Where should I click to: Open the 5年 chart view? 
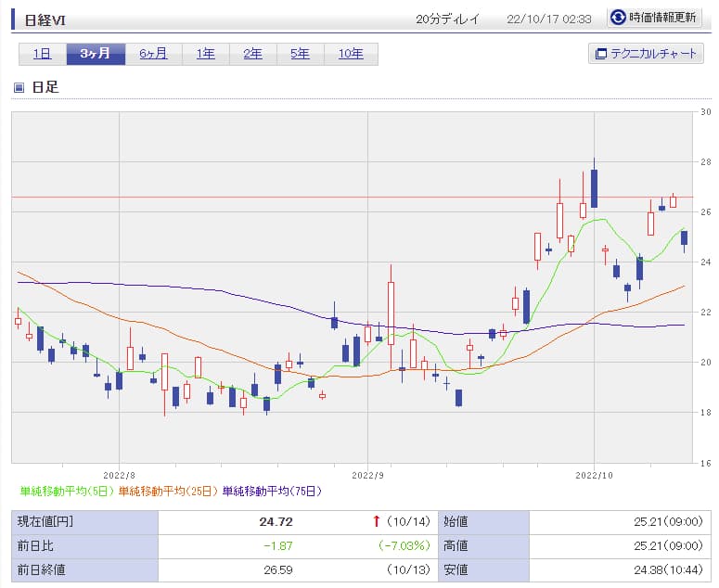click(x=301, y=54)
